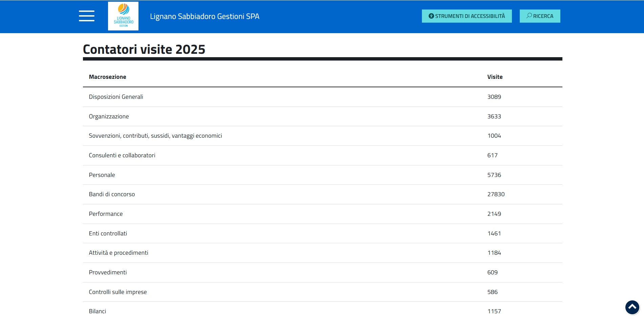Open the hamburger navigation menu

(x=86, y=16)
